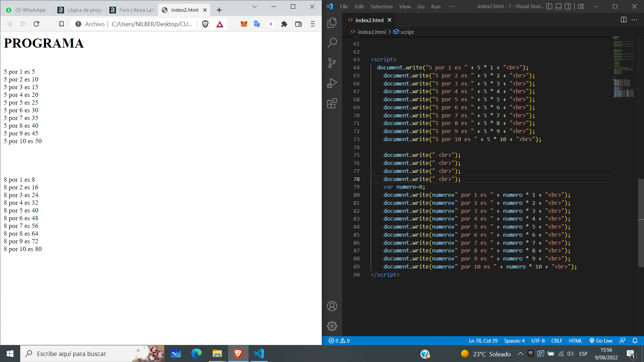Click the Source Control icon in sidebar

[x=332, y=63]
